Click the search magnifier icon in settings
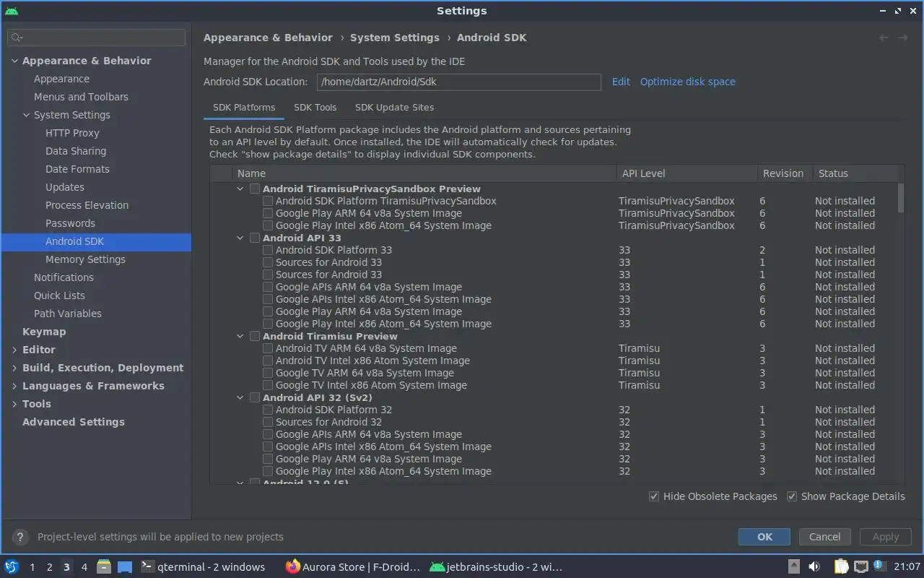The width and height of the screenshot is (924, 578). coord(17,38)
